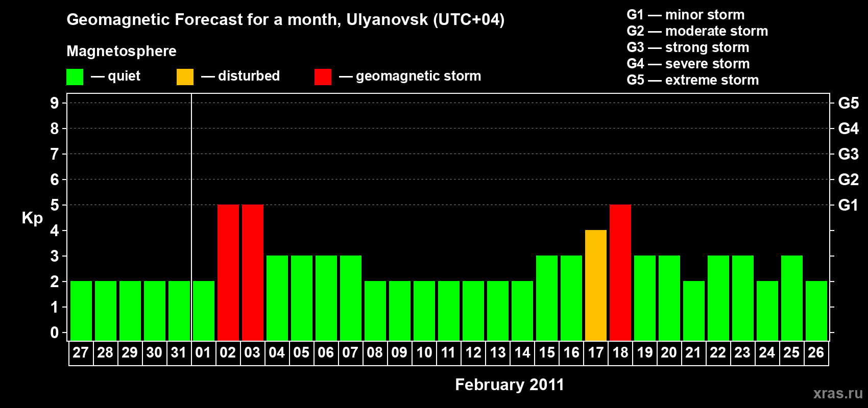Click the green bar for day 27

(81, 311)
